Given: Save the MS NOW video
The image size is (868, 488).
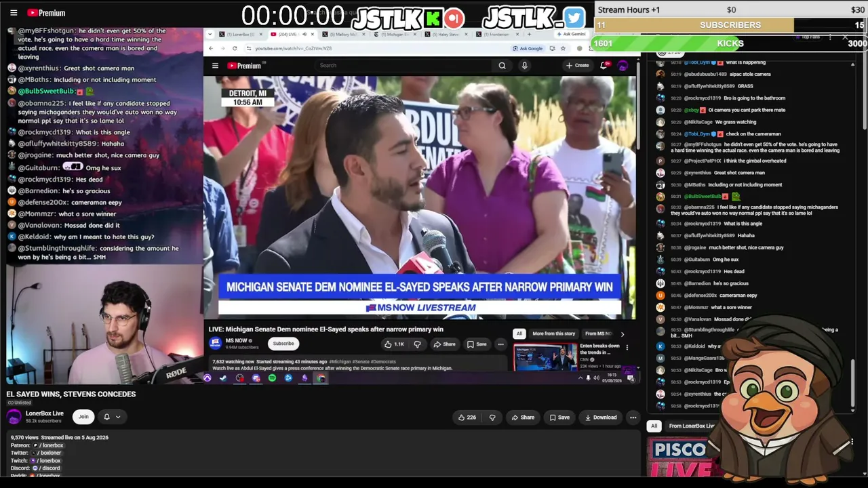Looking at the screenshot, I should 477,344.
